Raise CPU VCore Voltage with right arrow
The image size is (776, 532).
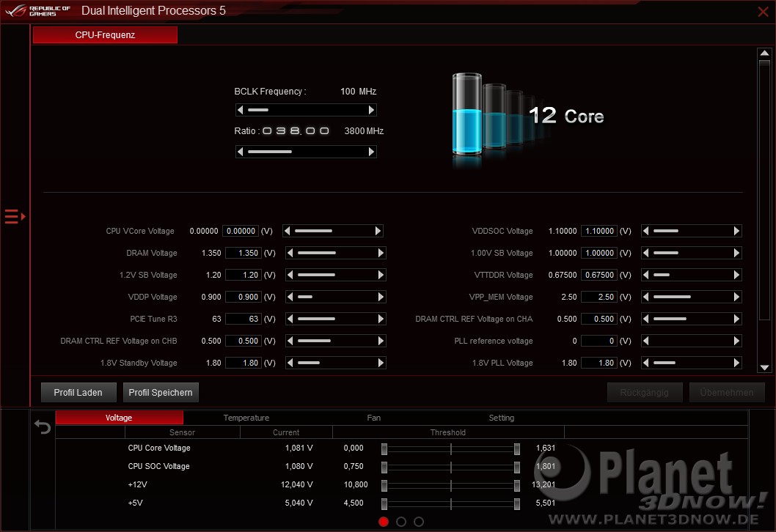coord(378,231)
